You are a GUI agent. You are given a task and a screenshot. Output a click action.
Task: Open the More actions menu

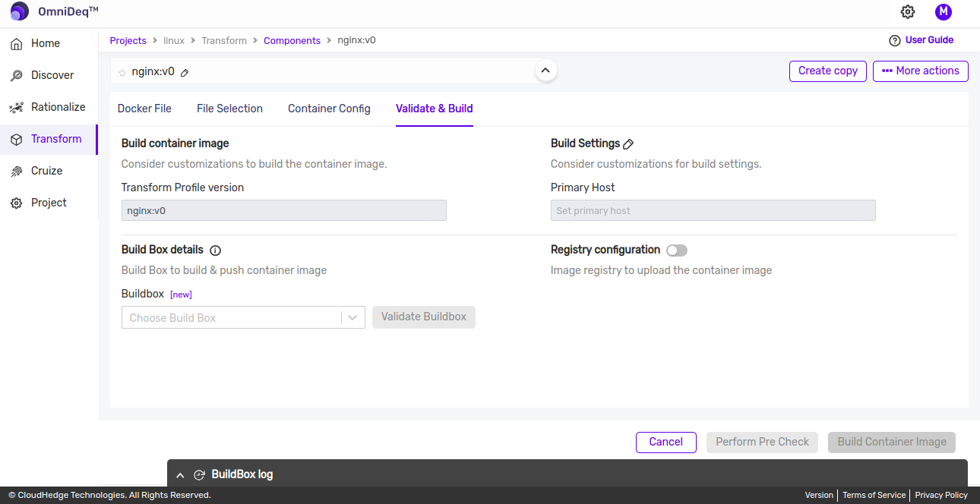coord(921,71)
